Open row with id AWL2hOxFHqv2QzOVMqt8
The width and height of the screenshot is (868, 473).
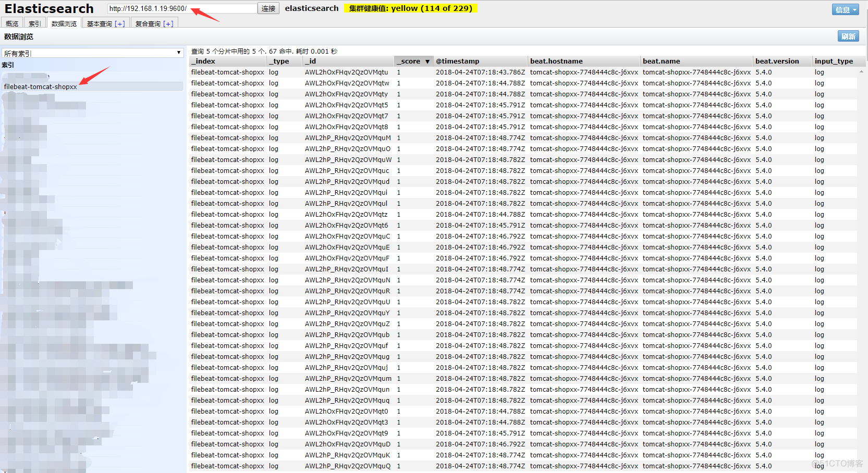(x=523, y=127)
